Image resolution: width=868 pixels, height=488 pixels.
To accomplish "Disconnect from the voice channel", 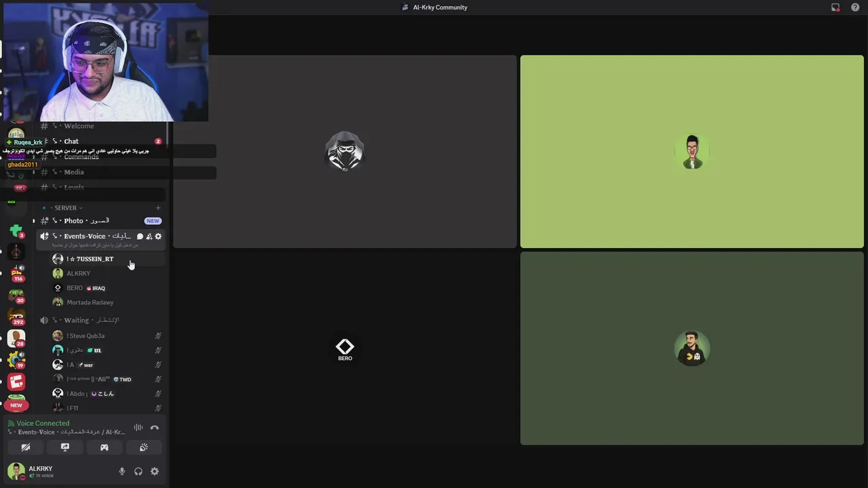I will click(x=155, y=428).
